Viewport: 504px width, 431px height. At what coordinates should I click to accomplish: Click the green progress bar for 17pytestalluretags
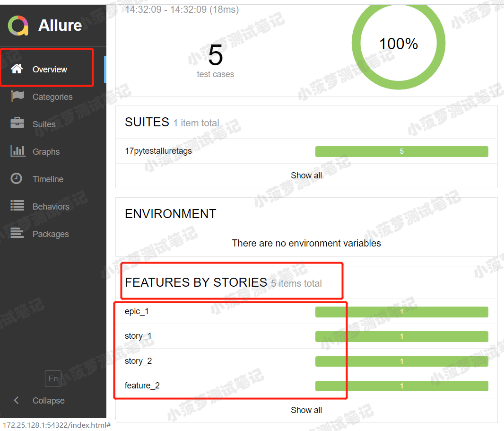[401, 151]
